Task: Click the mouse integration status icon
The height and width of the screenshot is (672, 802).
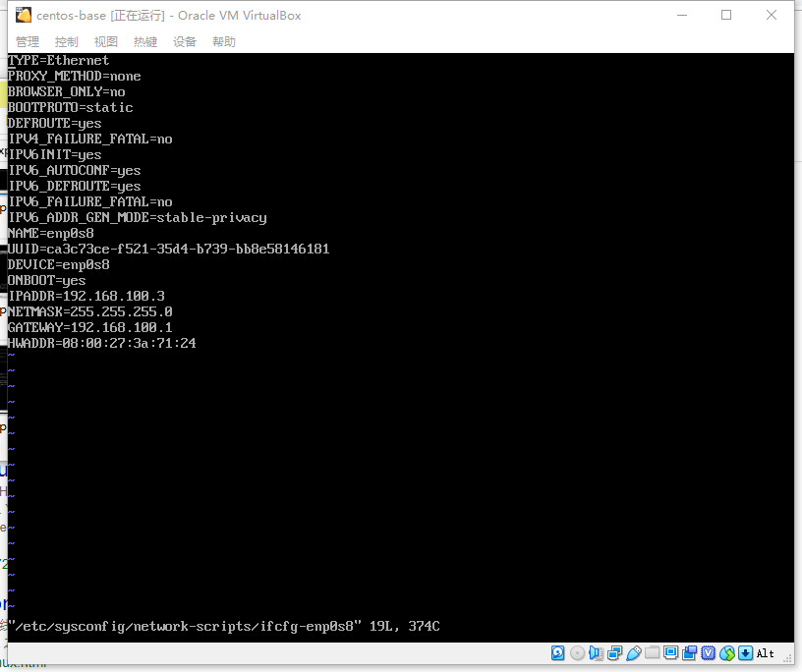Action: (x=727, y=653)
